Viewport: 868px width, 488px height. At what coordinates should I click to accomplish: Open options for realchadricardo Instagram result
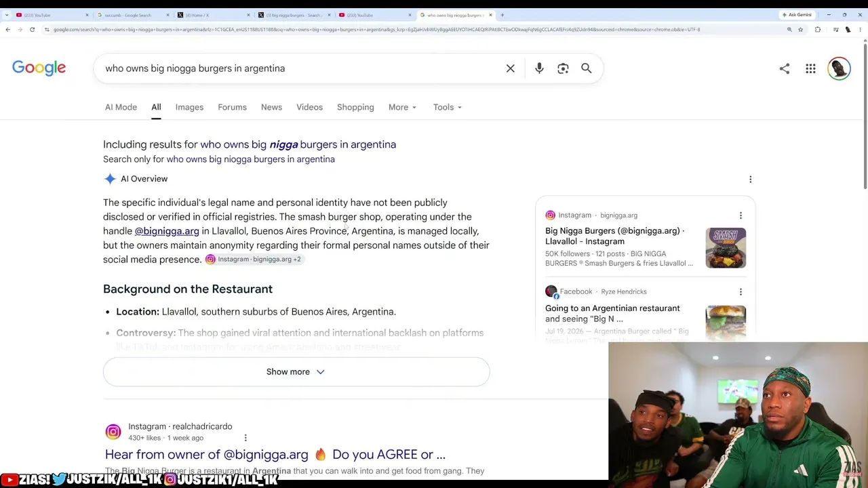(x=245, y=438)
